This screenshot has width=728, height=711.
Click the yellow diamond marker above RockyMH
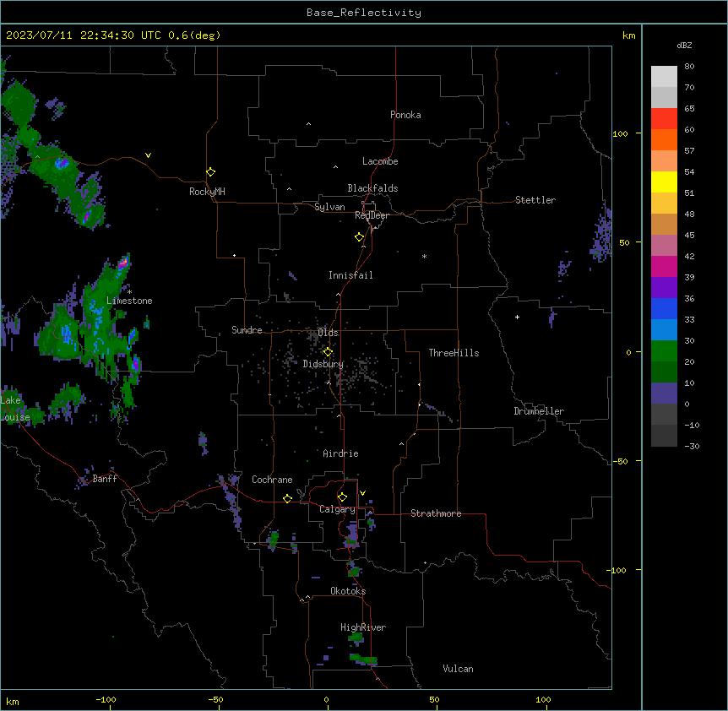(210, 172)
